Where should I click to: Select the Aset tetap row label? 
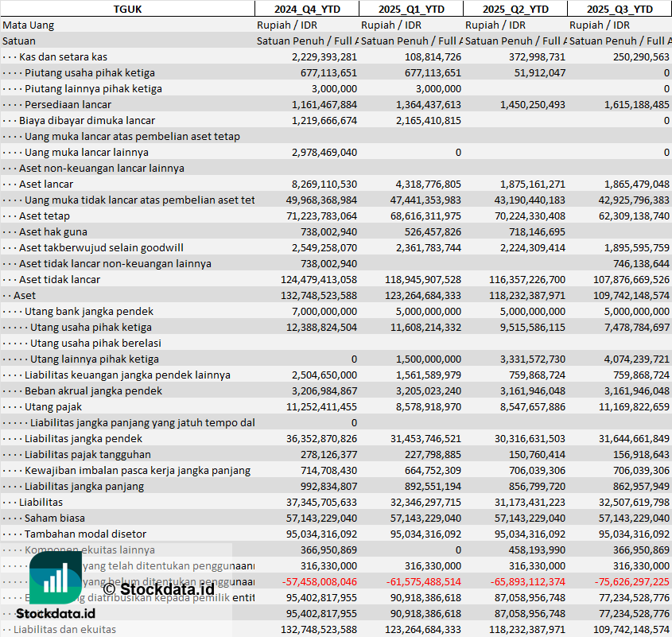coord(45,216)
